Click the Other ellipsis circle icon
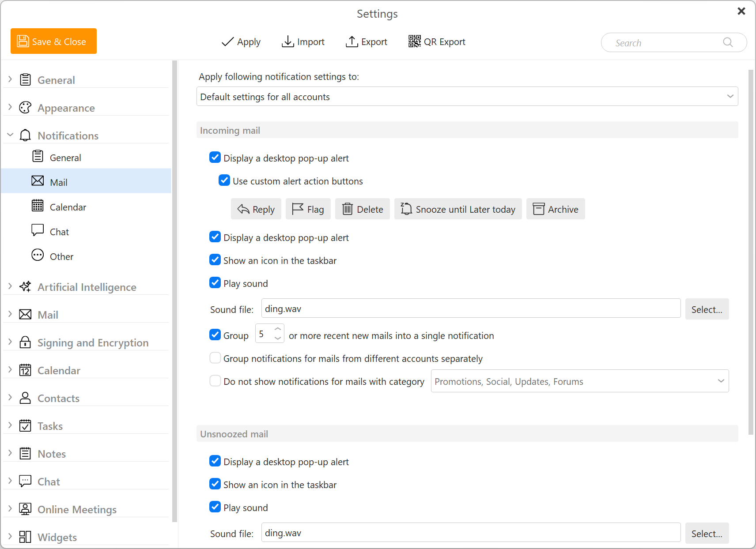756x549 pixels. click(38, 255)
